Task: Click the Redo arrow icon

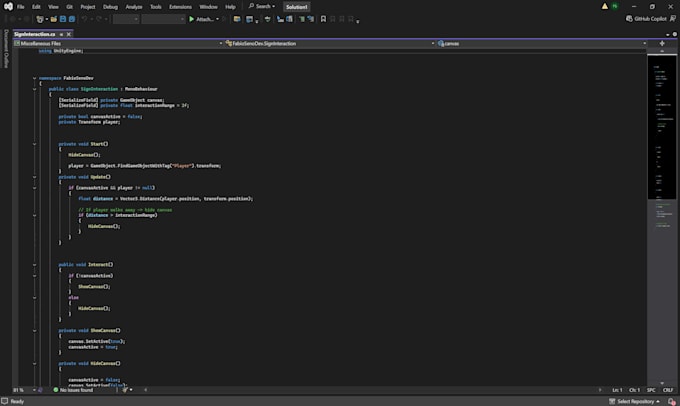Action: (99, 19)
